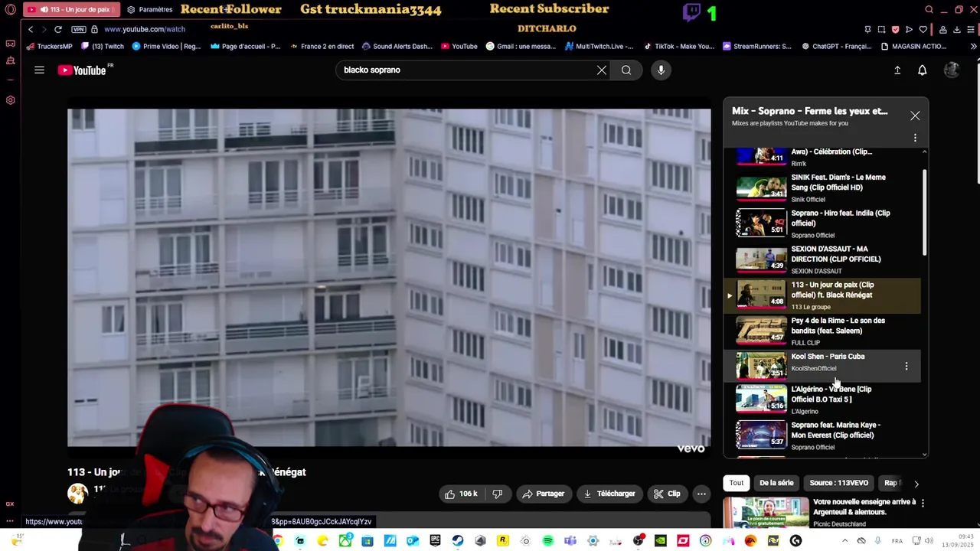Show more bookmarks with the chevron
The image size is (980, 551).
pos(973,46)
